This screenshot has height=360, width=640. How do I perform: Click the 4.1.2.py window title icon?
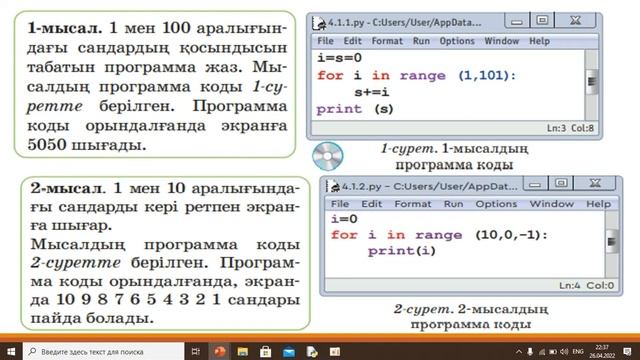(x=333, y=187)
